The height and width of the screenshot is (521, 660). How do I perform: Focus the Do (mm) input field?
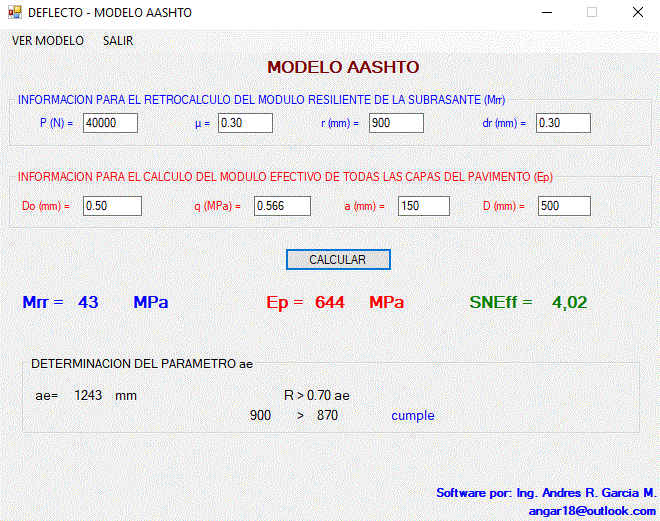112,206
